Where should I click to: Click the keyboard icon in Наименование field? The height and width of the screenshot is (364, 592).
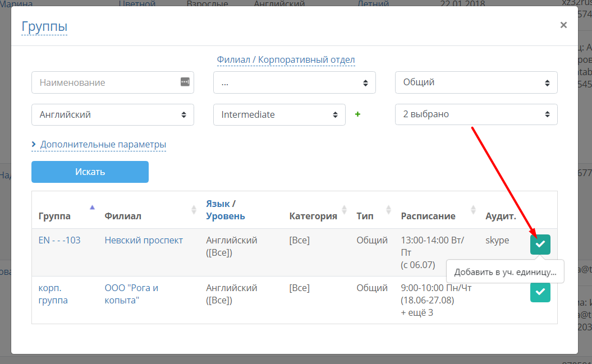185,82
